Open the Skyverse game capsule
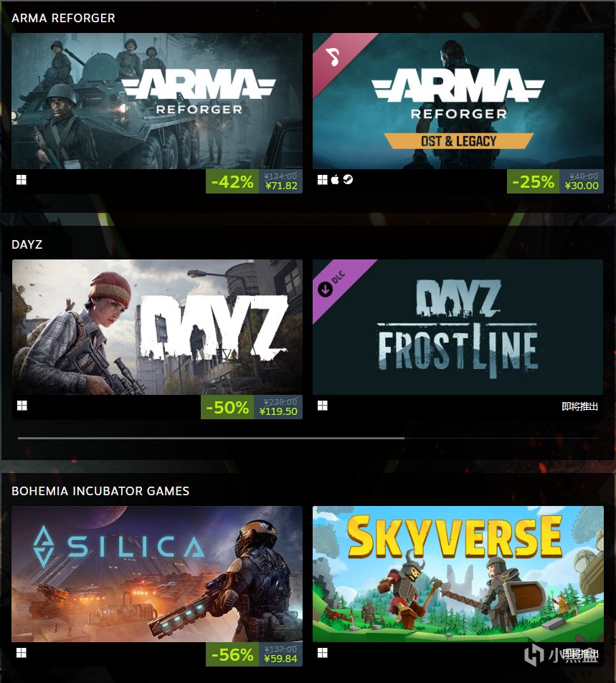 pyautogui.click(x=458, y=573)
